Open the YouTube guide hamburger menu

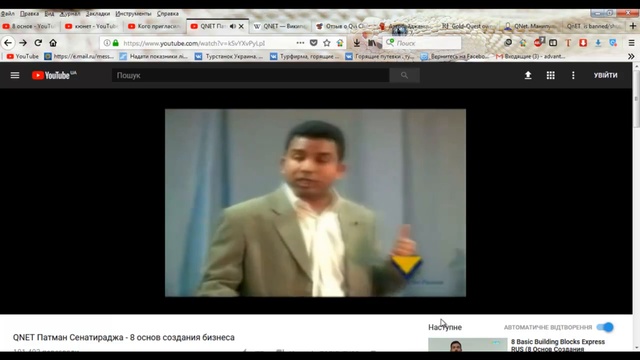[x=15, y=75]
